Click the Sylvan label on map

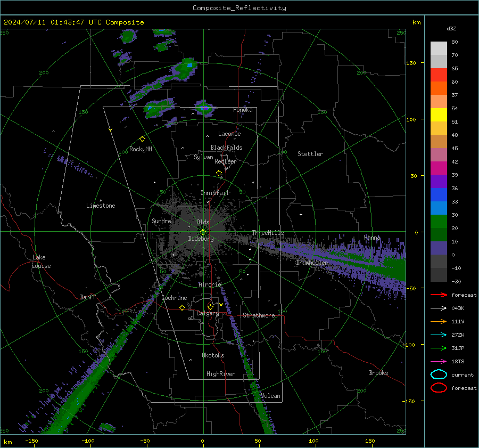(x=203, y=157)
